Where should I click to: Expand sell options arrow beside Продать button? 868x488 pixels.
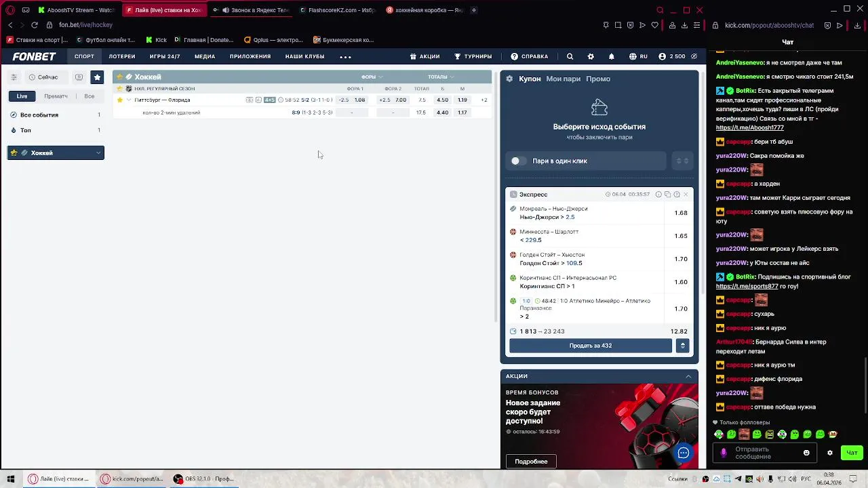pyautogui.click(x=682, y=346)
